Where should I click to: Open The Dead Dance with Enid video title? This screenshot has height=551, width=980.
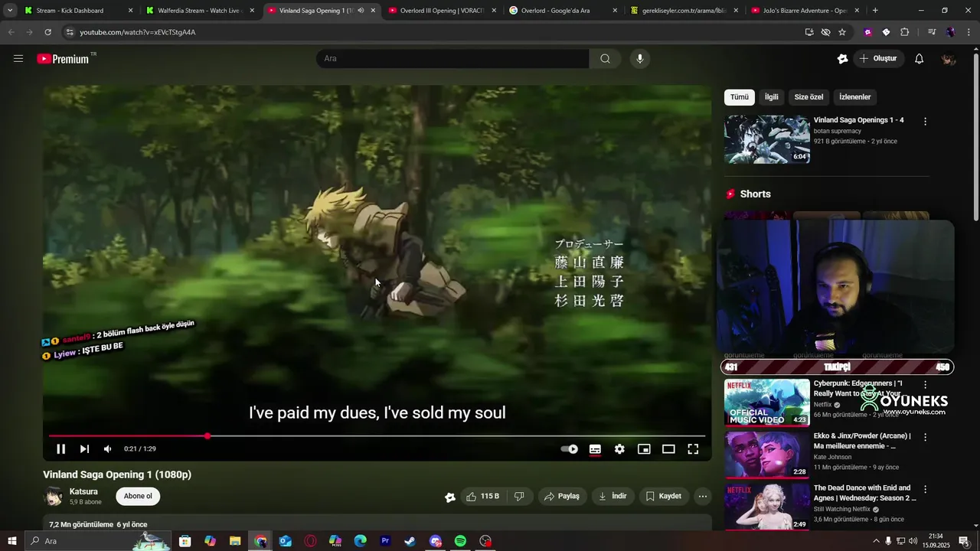tap(864, 493)
